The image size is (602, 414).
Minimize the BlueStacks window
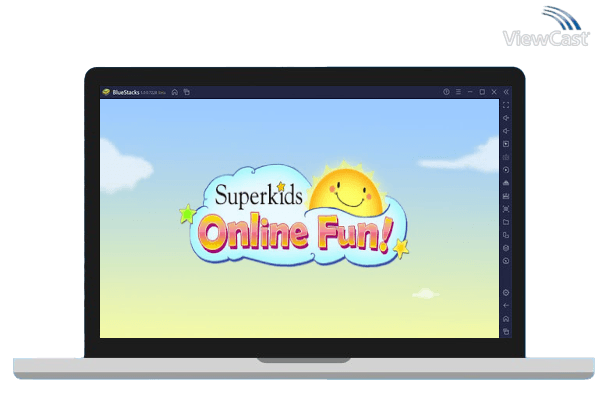point(470,92)
